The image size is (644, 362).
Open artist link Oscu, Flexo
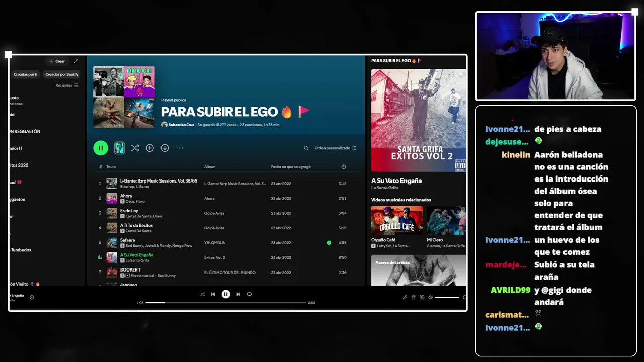(135, 201)
